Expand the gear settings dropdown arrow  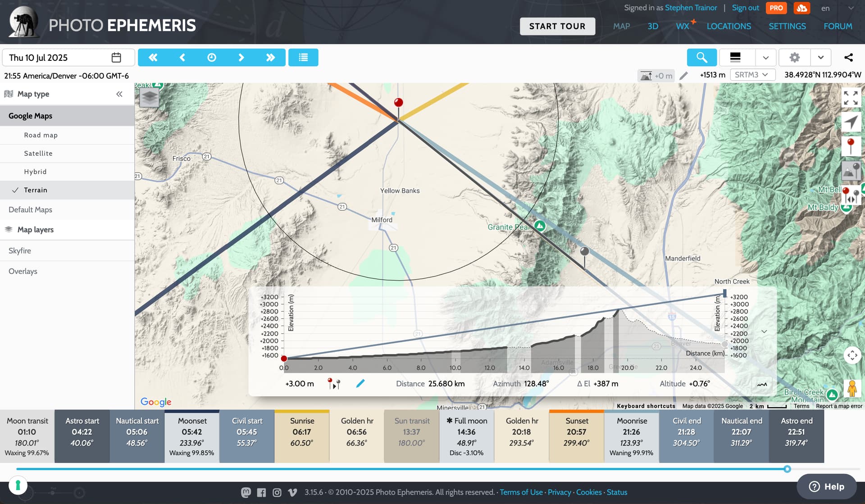tap(820, 57)
